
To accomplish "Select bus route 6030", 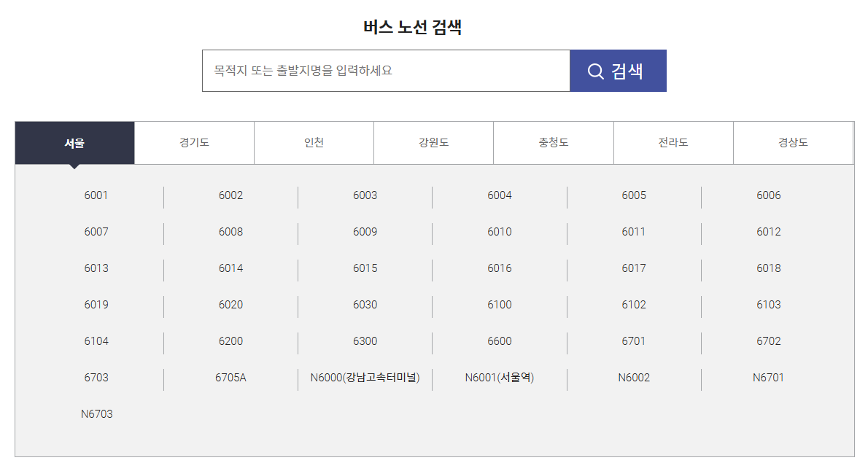I will (x=365, y=305).
